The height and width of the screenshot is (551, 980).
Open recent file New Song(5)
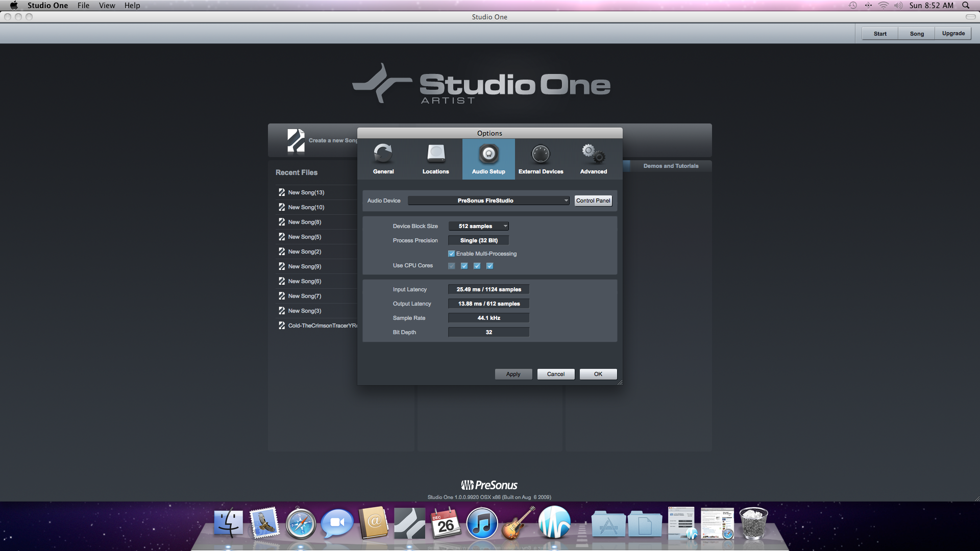pyautogui.click(x=305, y=237)
